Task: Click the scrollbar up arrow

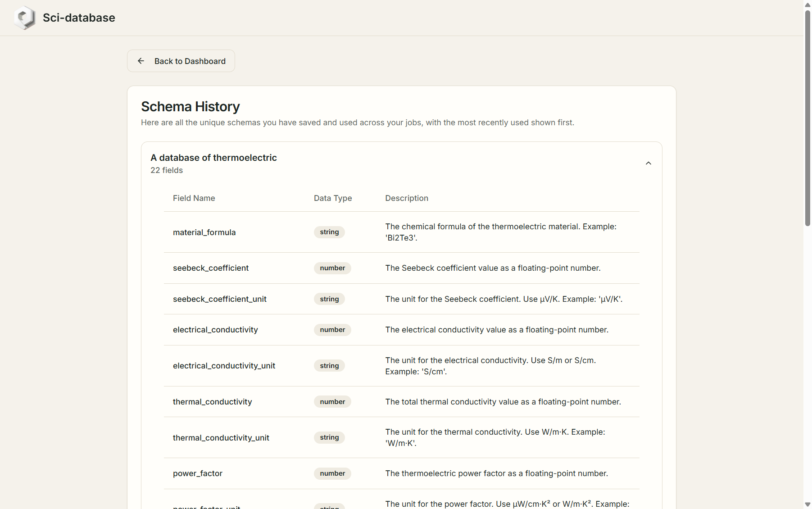Action: tap(807, 5)
